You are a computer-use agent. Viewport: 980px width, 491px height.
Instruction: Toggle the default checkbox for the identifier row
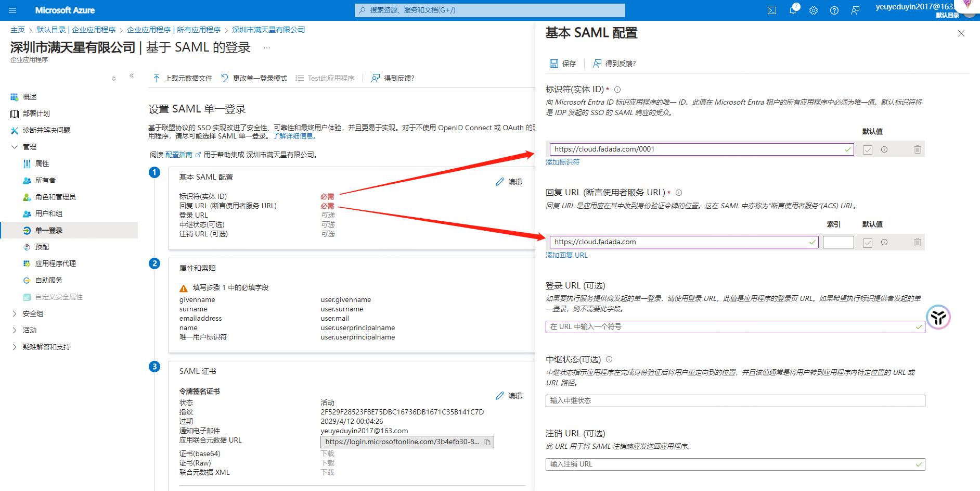coord(868,150)
